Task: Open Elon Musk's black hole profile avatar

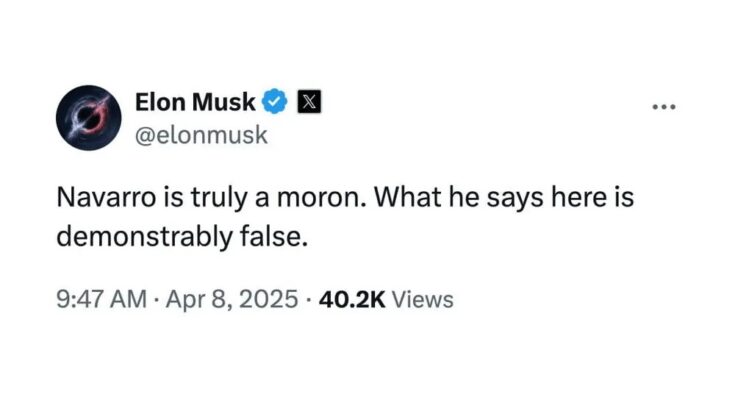Action: coord(89,118)
